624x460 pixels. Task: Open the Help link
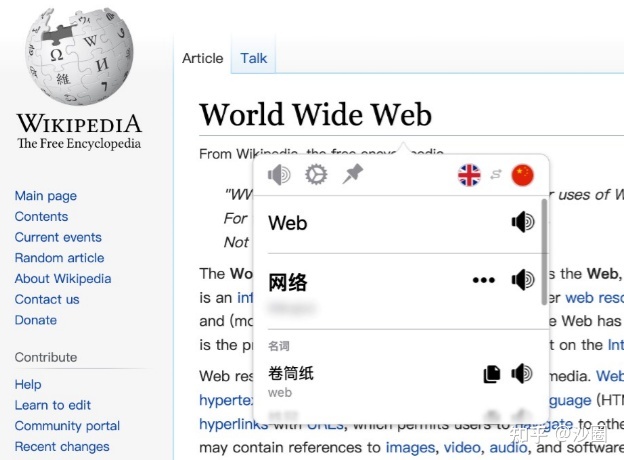(28, 384)
